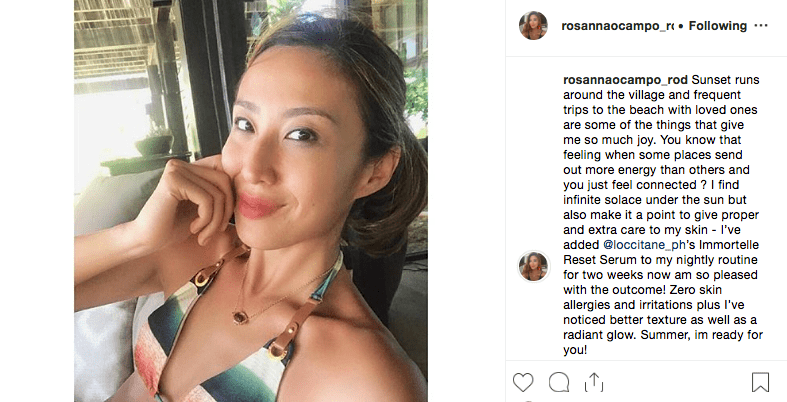
Task: Open the three-dot more options menu
Action: tap(761, 25)
